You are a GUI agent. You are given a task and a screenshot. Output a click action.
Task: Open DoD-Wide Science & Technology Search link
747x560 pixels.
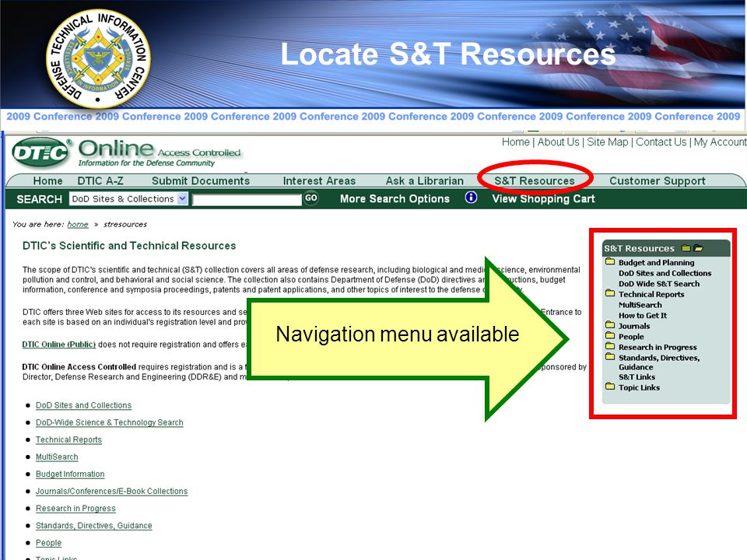(110, 422)
